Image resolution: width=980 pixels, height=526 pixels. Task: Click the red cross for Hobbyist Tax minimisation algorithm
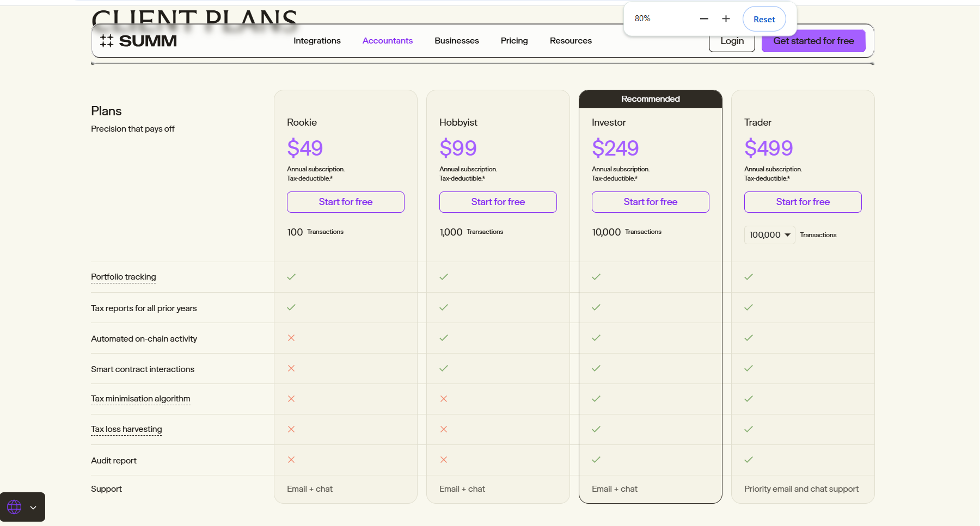[x=444, y=399]
